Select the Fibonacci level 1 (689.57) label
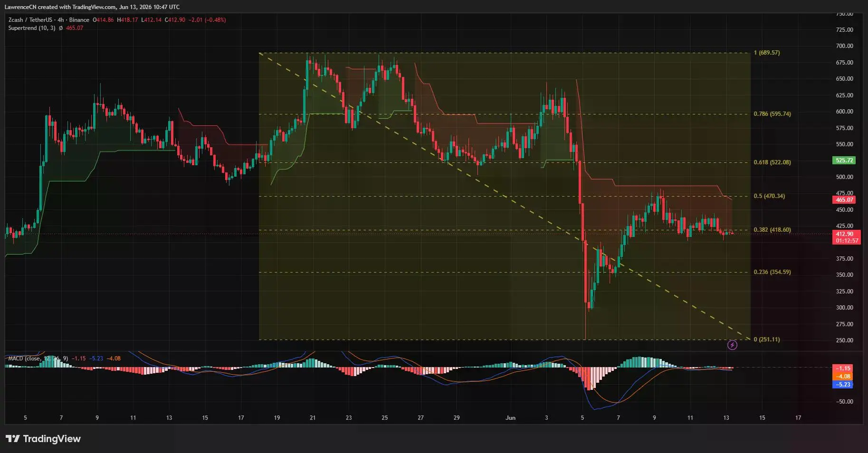Screen dimensions: 868x453 [767, 53]
